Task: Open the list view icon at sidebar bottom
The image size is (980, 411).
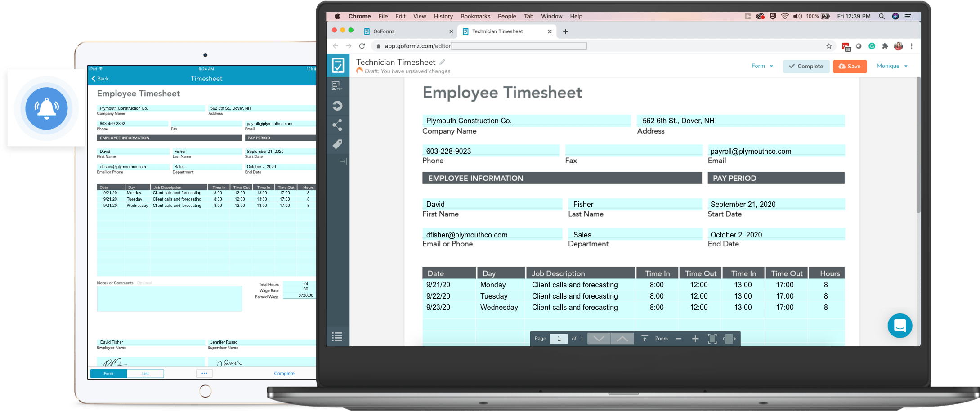Action: [338, 336]
